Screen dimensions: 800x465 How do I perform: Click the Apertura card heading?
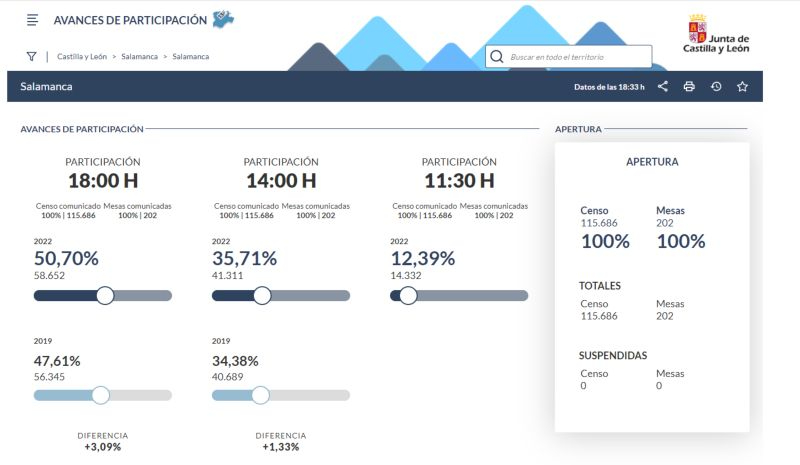(x=651, y=161)
